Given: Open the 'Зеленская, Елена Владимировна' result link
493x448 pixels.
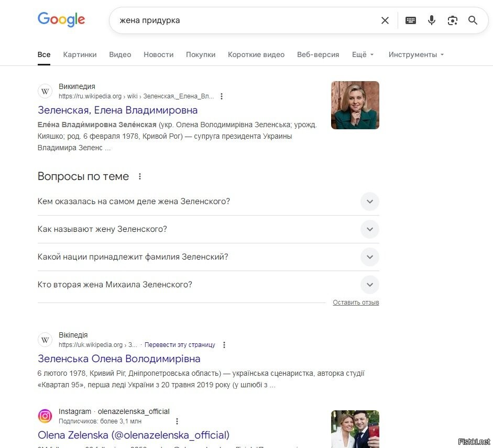Looking at the screenshot, I should (x=117, y=110).
